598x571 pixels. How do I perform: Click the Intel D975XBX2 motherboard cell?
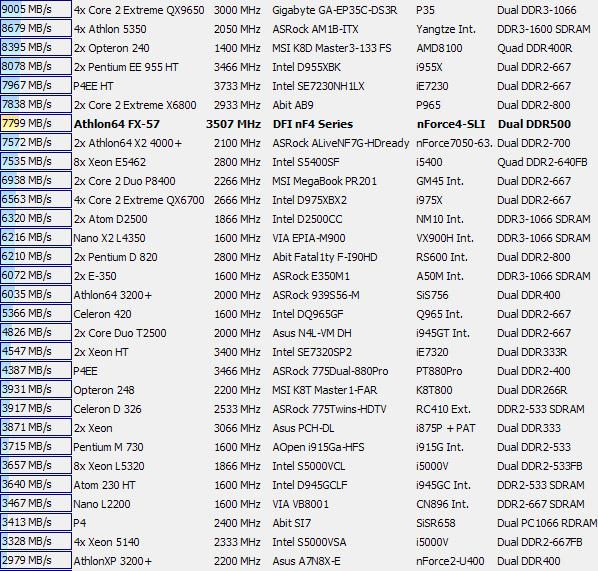[x=309, y=200]
